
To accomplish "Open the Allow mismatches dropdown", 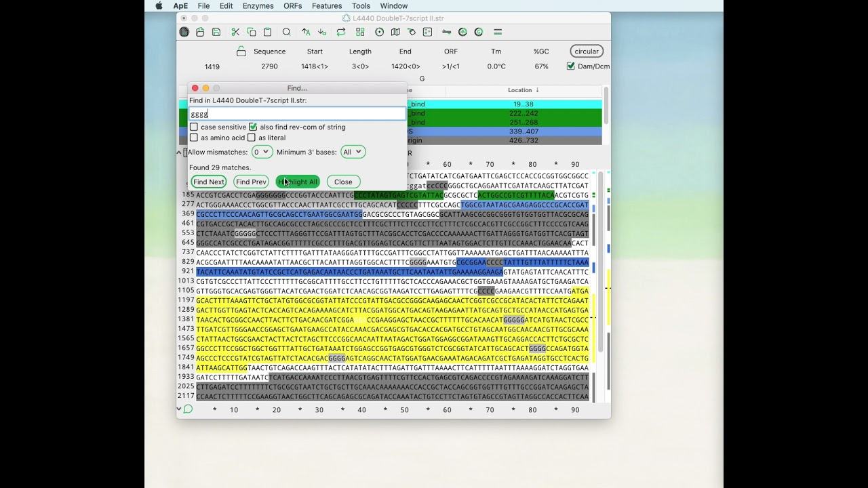I will pyautogui.click(x=262, y=152).
